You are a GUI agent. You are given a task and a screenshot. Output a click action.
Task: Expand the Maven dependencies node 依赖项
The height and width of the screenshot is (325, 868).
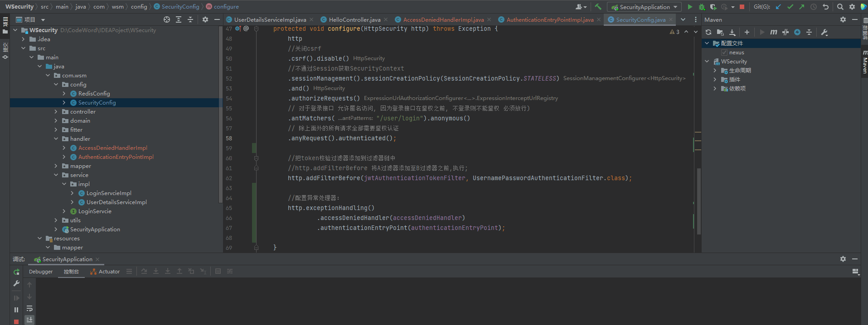point(715,89)
